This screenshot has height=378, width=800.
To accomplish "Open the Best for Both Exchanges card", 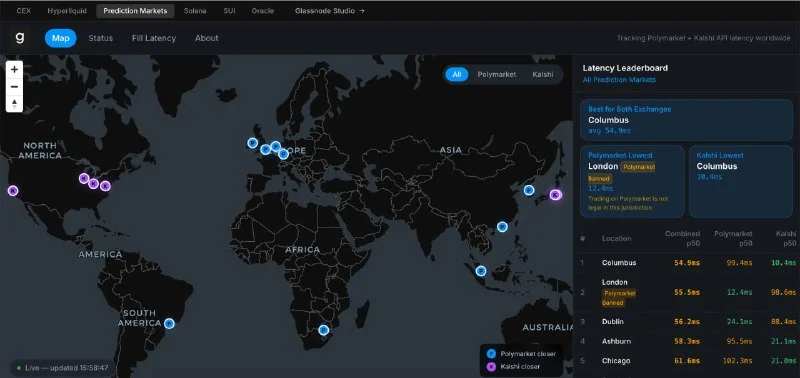I will (686, 120).
